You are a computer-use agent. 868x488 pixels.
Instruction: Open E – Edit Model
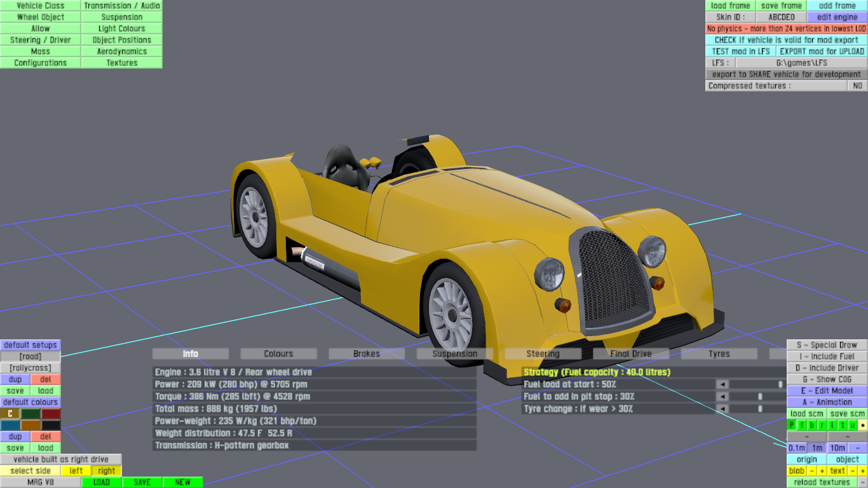(x=827, y=391)
